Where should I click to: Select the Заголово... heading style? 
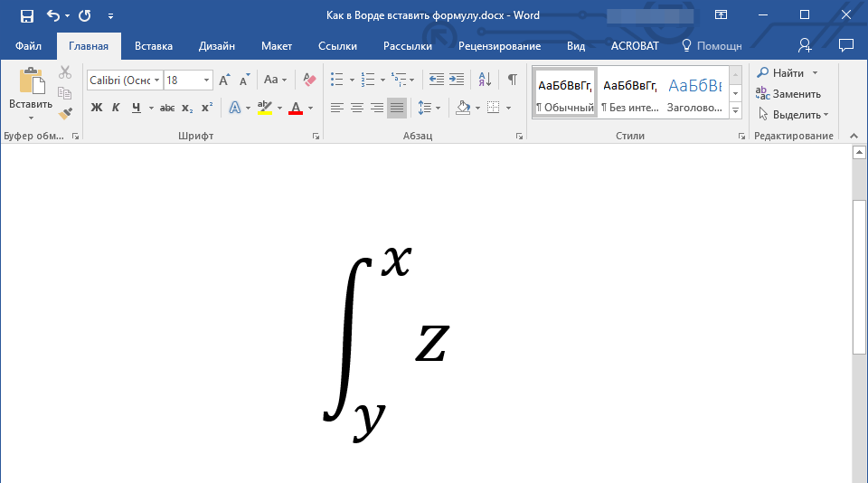(x=695, y=93)
